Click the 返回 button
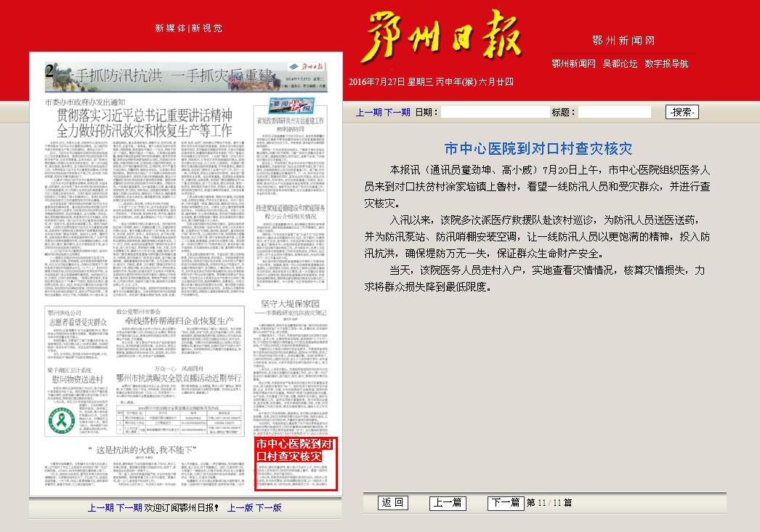Viewport: 760px width, 532px height. (392, 502)
